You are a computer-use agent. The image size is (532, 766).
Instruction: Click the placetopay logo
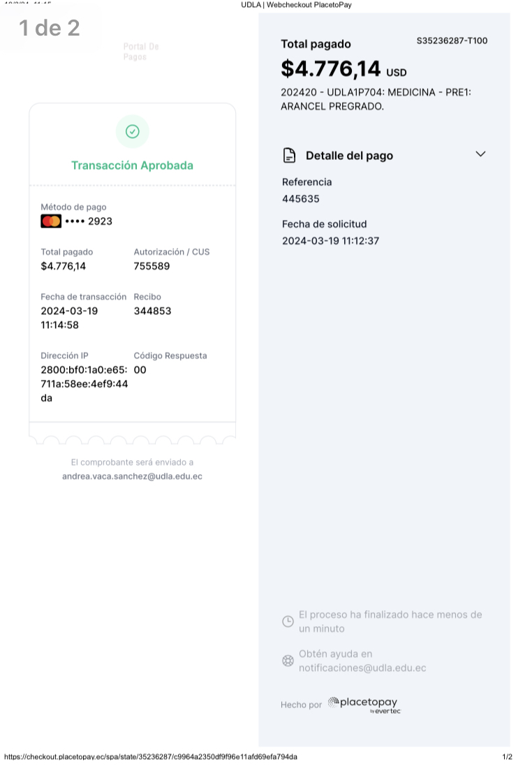pos(364,704)
